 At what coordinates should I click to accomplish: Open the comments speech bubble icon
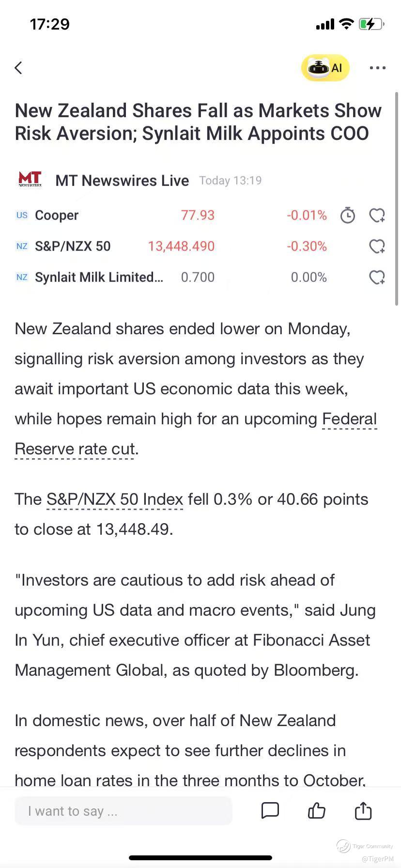270,810
